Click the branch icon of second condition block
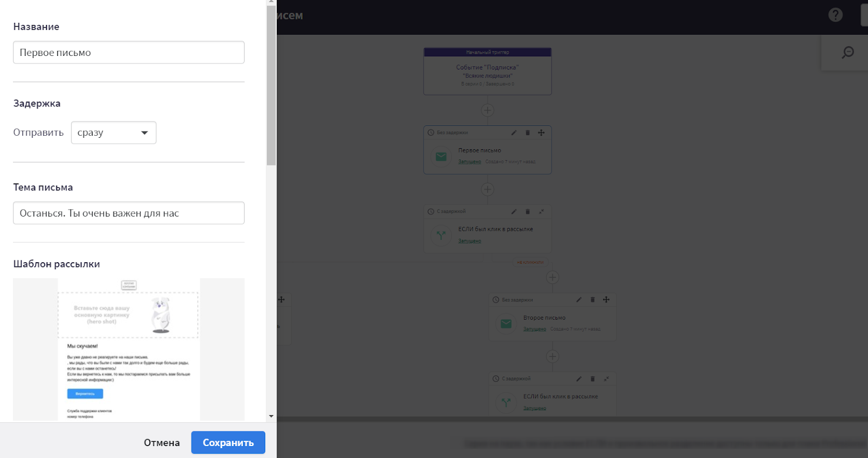868x458 pixels. point(506,403)
